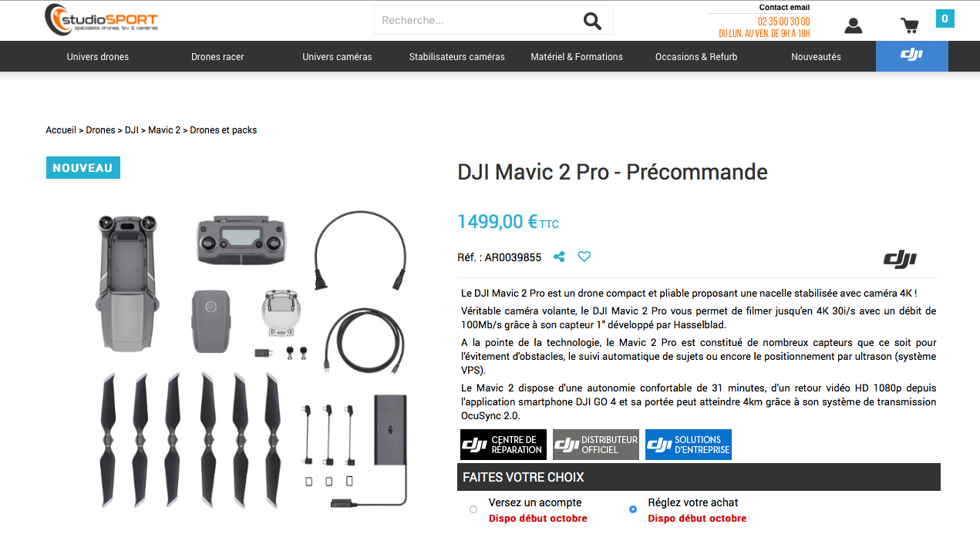The image size is (980, 534).
Task: Go to Occasions & Refurb menu
Action: 696,56
